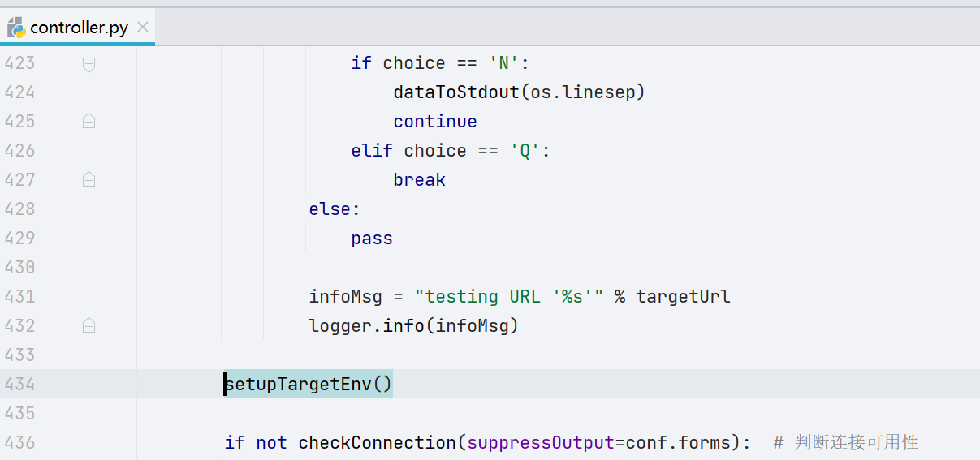Click the pass keyword on line 429
980x460 pixels.
point(372,239)
